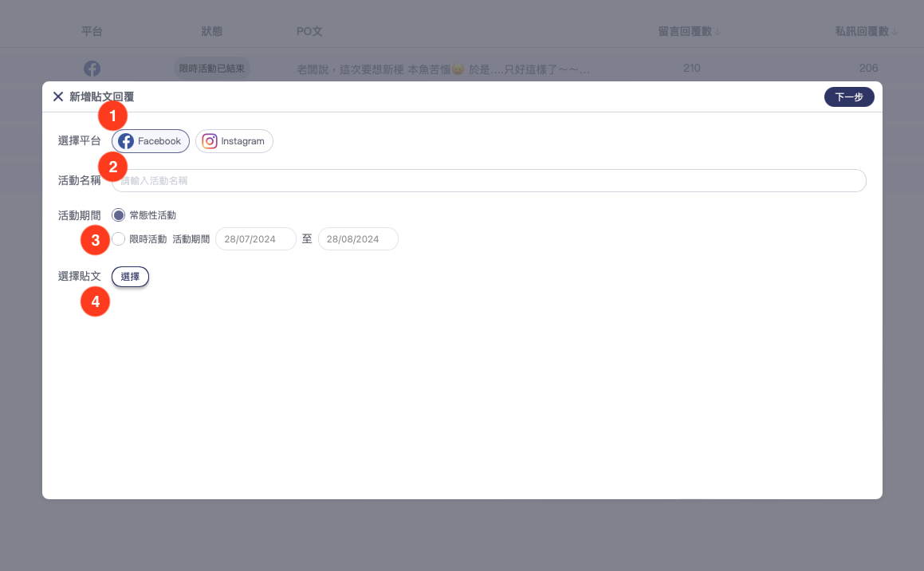
Task: Focus the 活動名稱 input field
Action: 488,181
